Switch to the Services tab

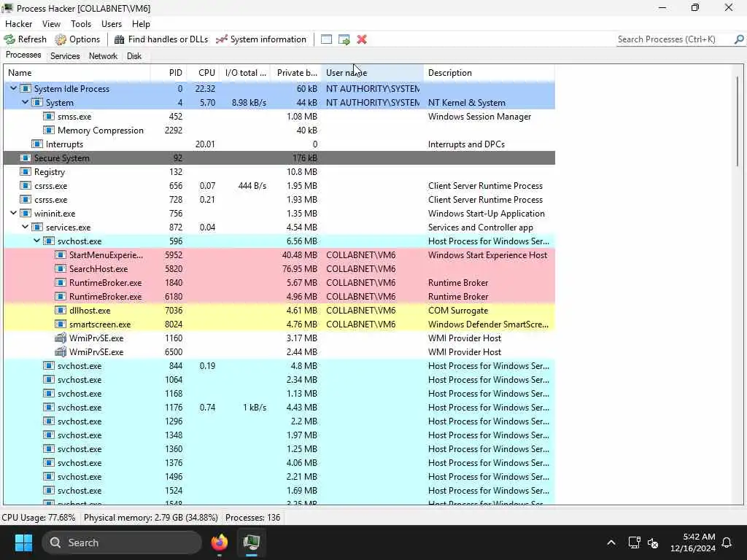[65, 56]
